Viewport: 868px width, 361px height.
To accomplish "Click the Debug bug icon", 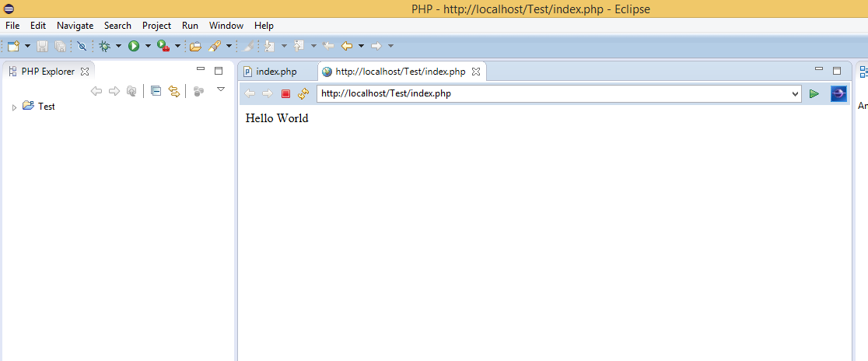I will 105,47.
